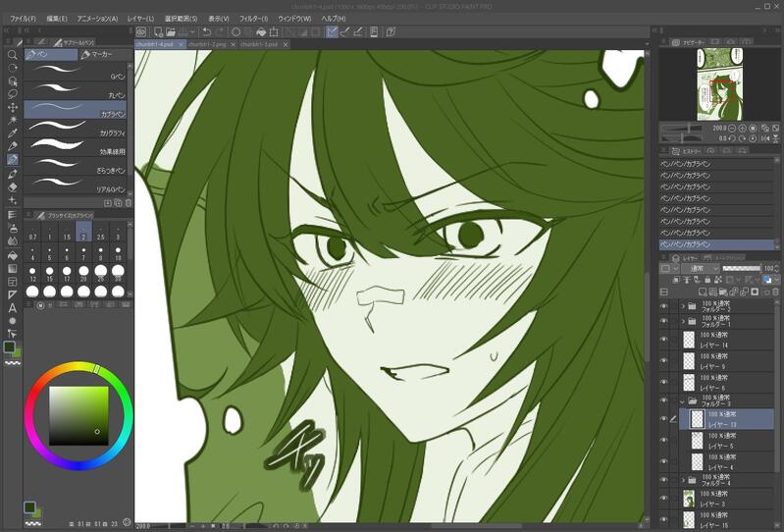
Task: Select the Zoom magnifier tool
Action: click(x=13, y=55)
